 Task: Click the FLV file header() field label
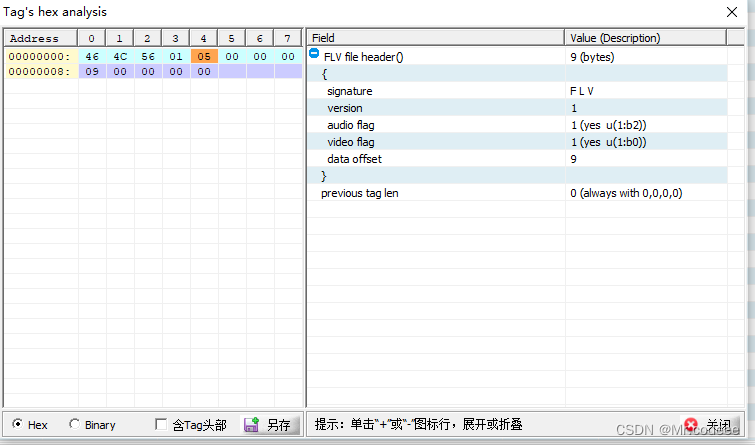[x=364, y=57]
